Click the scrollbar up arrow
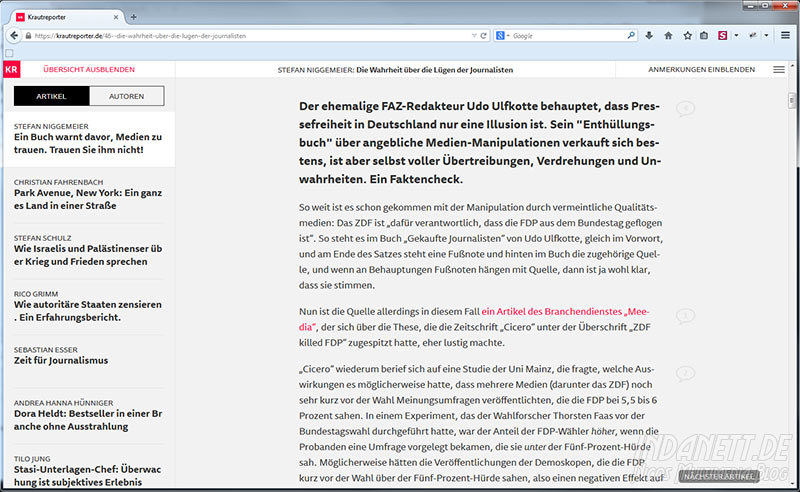Viewport: 800px width, 492px height. point(792,66)
